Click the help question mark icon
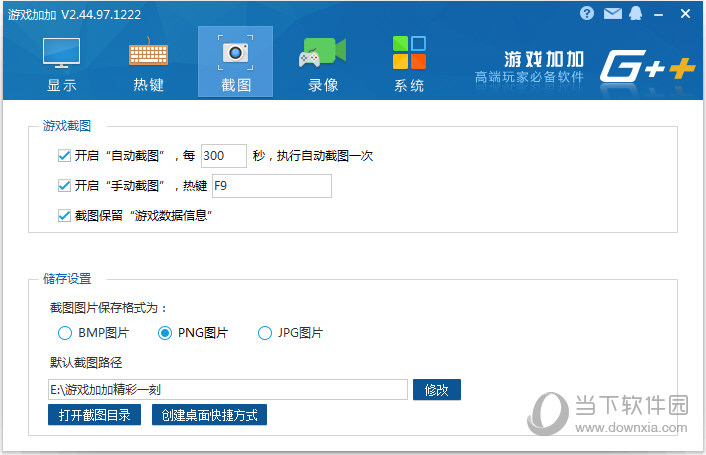Viewport: 706px width, 455px height. (x=587, y=14)
